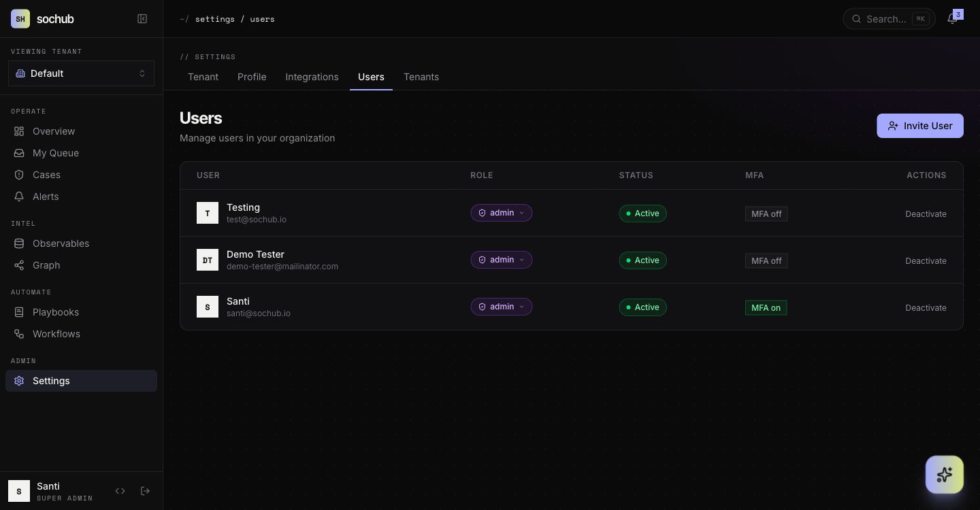
Task: Click the Invite User button
Action: 920,126
